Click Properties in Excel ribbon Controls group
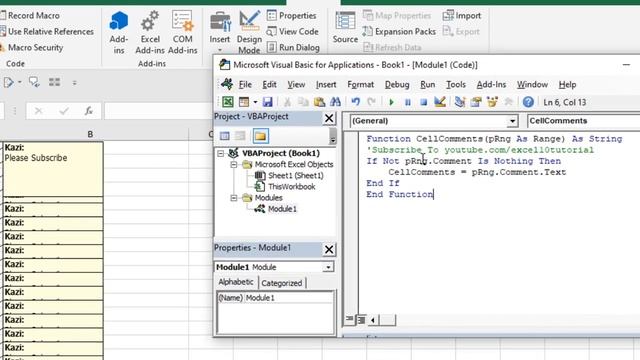The image size is (640, 360). click(292, 16)
